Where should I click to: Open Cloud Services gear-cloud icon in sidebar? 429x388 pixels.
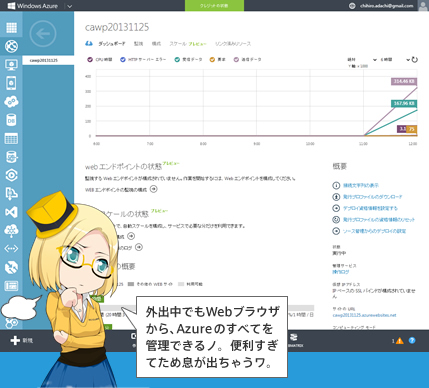click(x=11, y=101)
